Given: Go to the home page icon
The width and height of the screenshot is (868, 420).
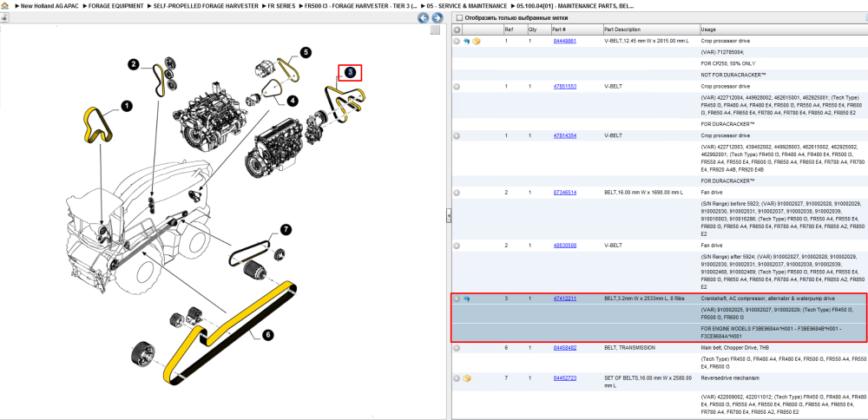Looking at the screenshot, I should pos(5,5).
